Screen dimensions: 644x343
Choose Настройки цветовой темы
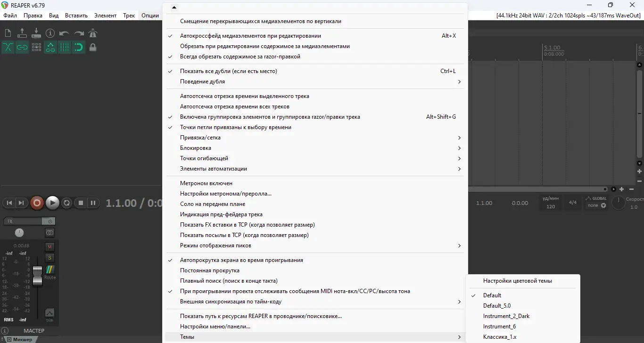pyautogui.click(x=522, y=281)
